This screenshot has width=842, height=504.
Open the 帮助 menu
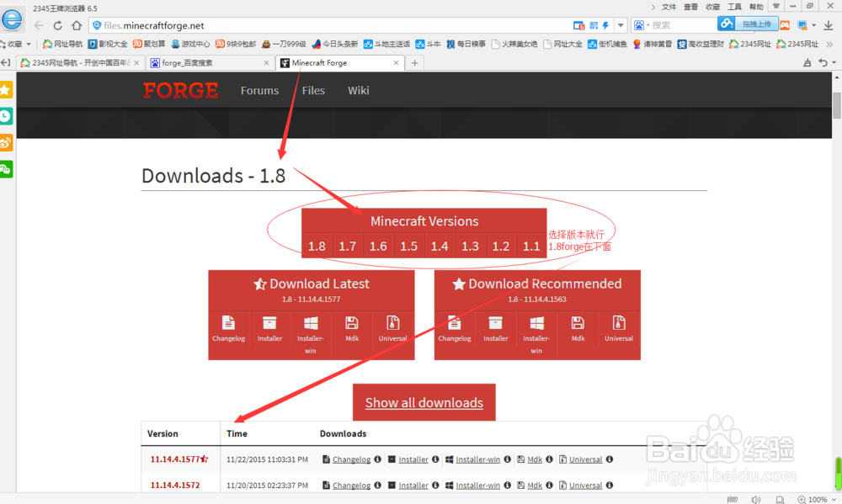pos(756,7)
